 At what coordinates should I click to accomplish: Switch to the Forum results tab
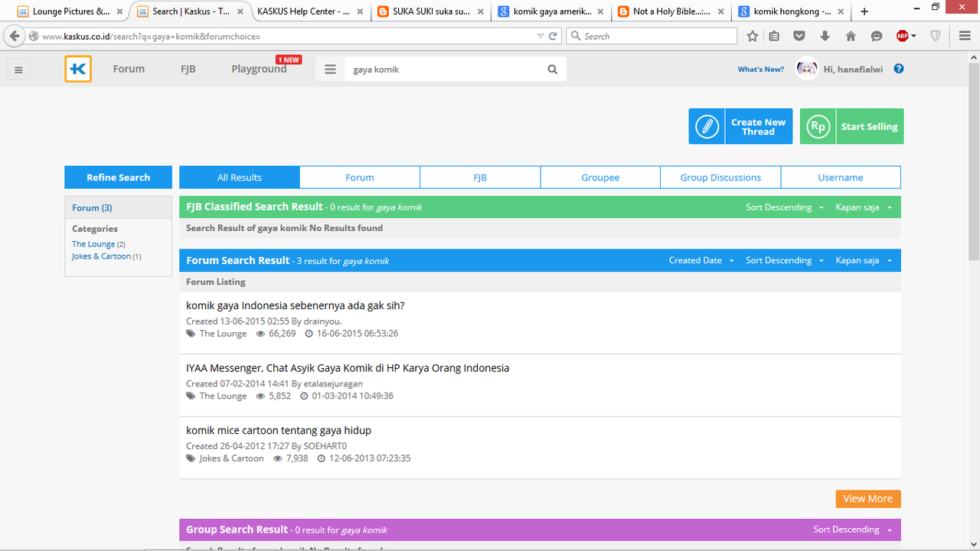click(360, 177)
